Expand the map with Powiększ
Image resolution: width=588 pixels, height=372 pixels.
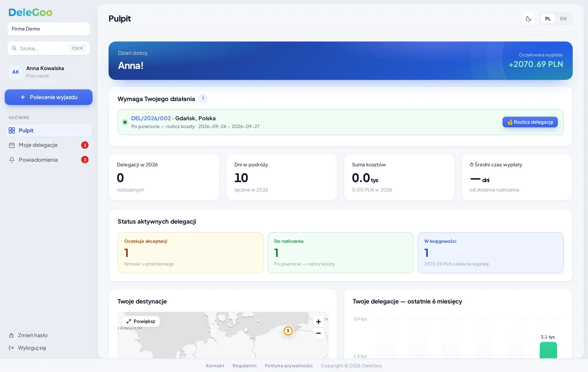141,321
